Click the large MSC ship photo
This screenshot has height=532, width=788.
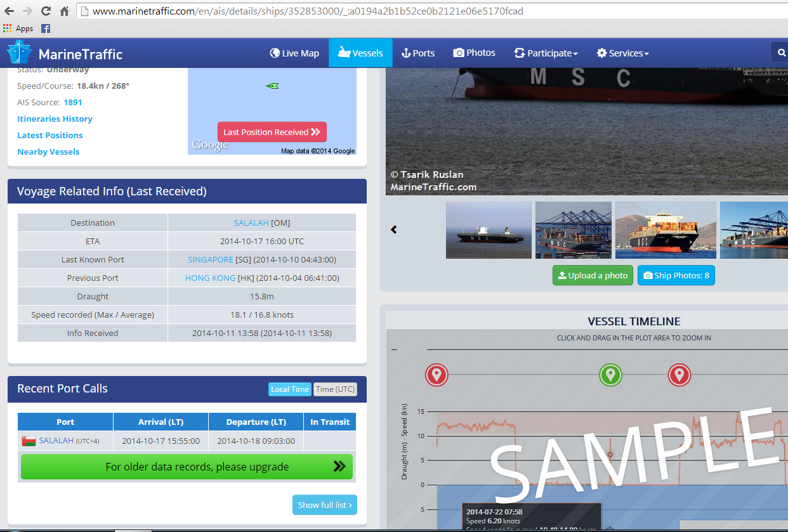click(587, 131)
